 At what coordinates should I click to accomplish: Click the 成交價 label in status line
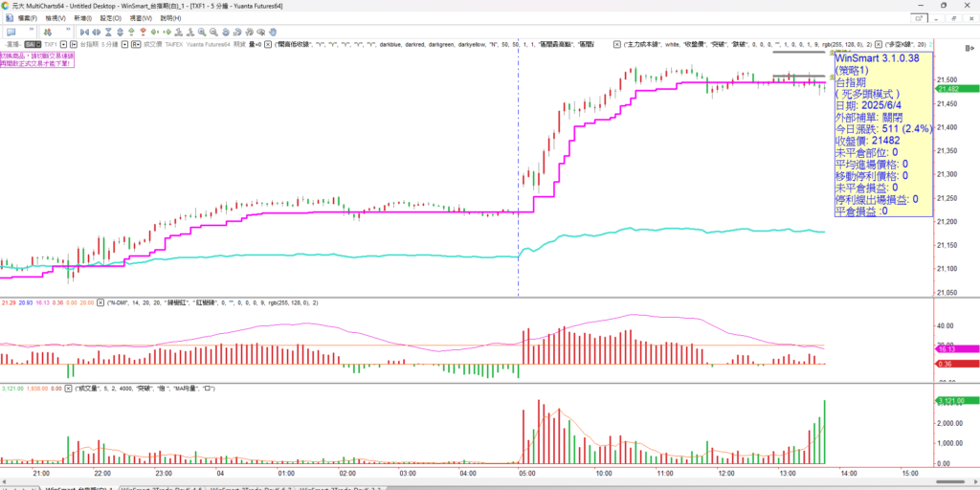(152, 44)
